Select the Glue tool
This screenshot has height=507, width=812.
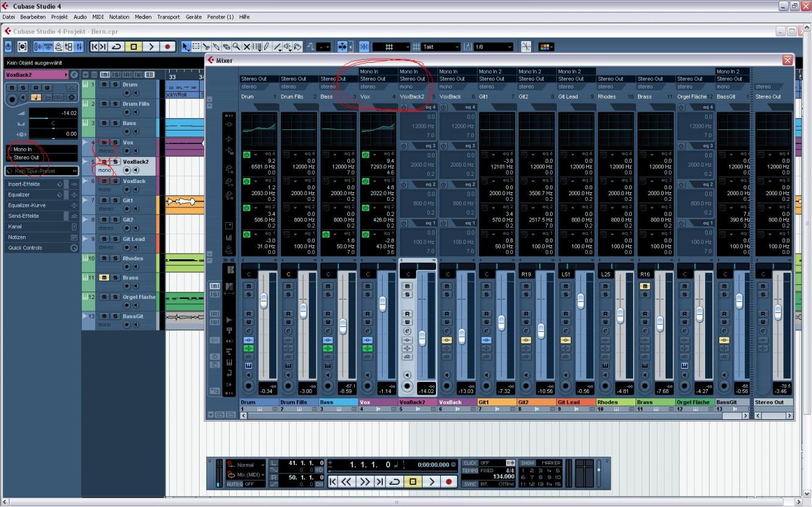click(216, 47)
